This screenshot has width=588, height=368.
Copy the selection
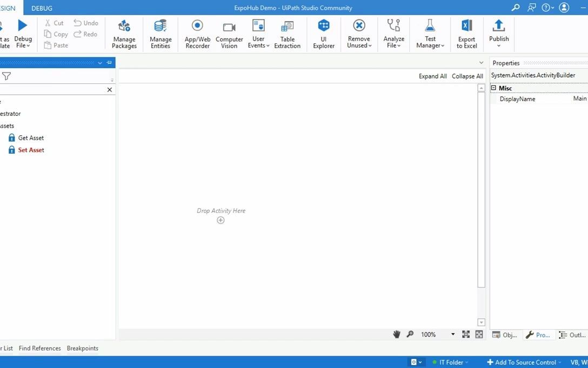coord(56,34)
